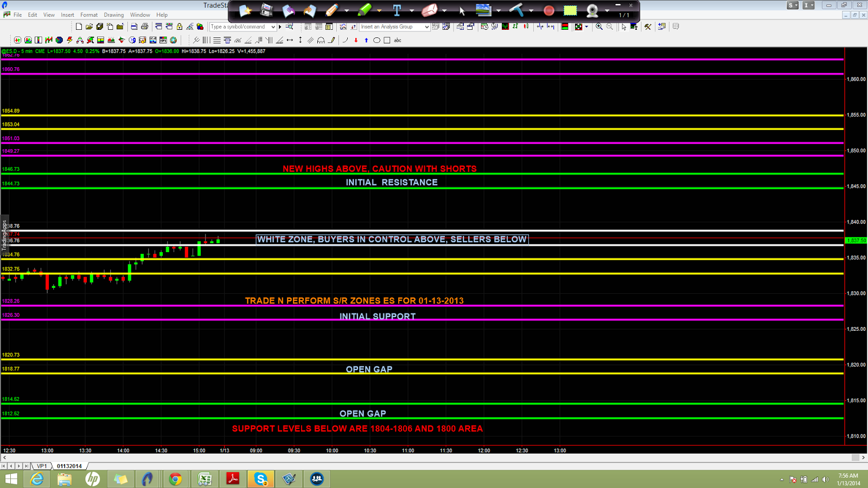Screen dimensions: 868x488
Task: Open the Edit menu
Action: click(x=33, y=15)
